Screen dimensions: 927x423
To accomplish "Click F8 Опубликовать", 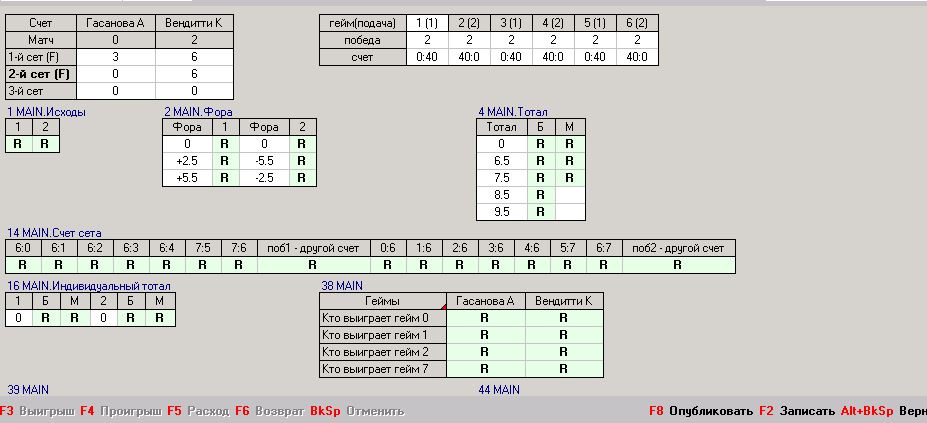I will point(701,411).
